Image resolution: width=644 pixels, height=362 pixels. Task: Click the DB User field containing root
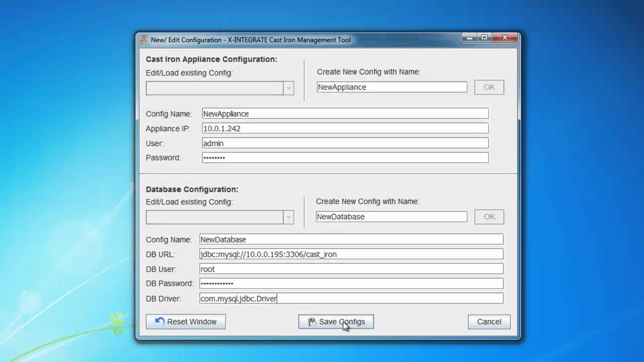[x=351, y=269]
